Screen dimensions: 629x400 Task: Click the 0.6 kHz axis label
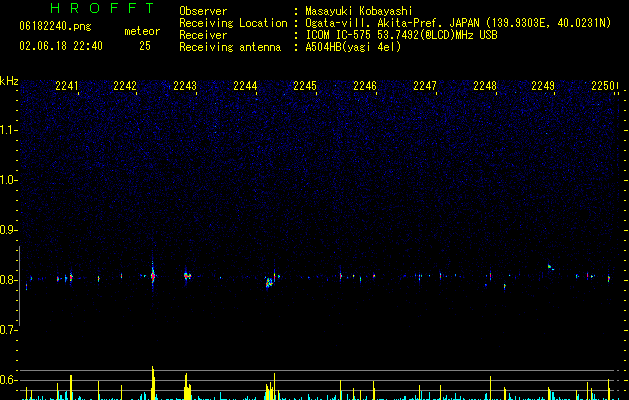(7, 380)
